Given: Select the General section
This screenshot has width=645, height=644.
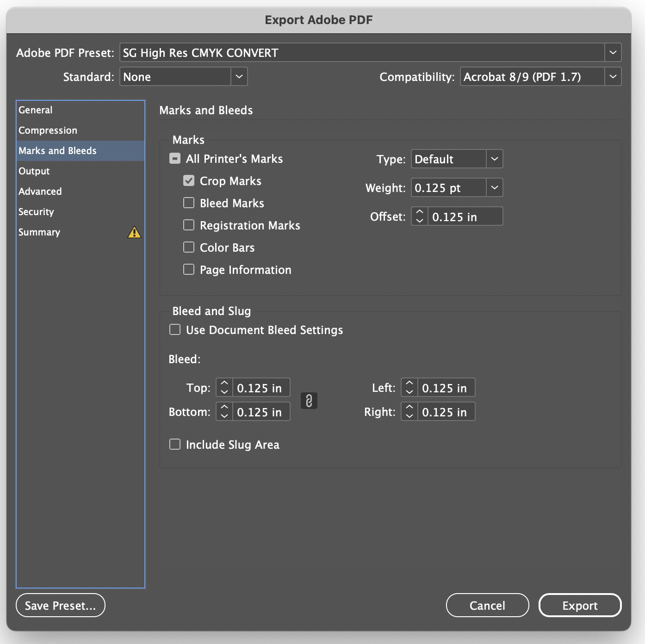Looking at the screenshot, I should [81, 110].
